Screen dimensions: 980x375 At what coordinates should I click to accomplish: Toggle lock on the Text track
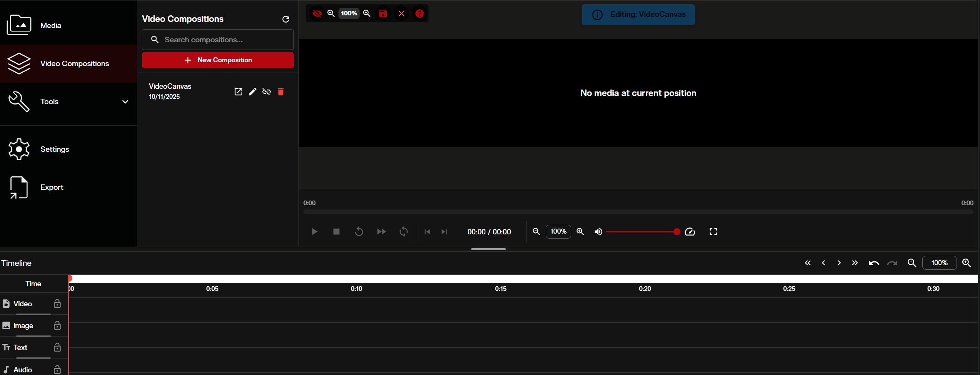click(x=57, y=348)
